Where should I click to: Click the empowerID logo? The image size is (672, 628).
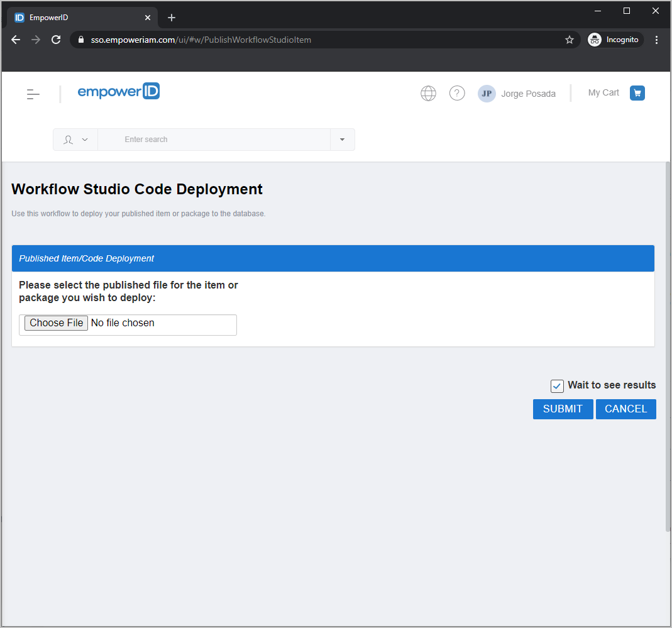point(118,91)
